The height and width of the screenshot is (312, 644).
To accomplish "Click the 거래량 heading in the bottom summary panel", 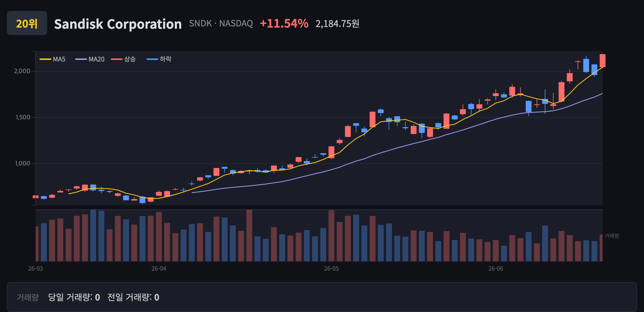I will point(28,297).
